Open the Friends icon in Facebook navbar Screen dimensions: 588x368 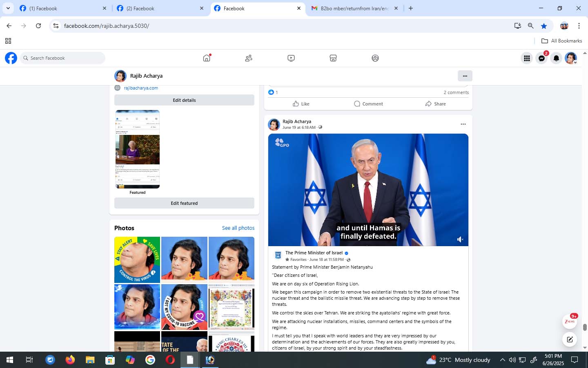[x=249, y=58]
